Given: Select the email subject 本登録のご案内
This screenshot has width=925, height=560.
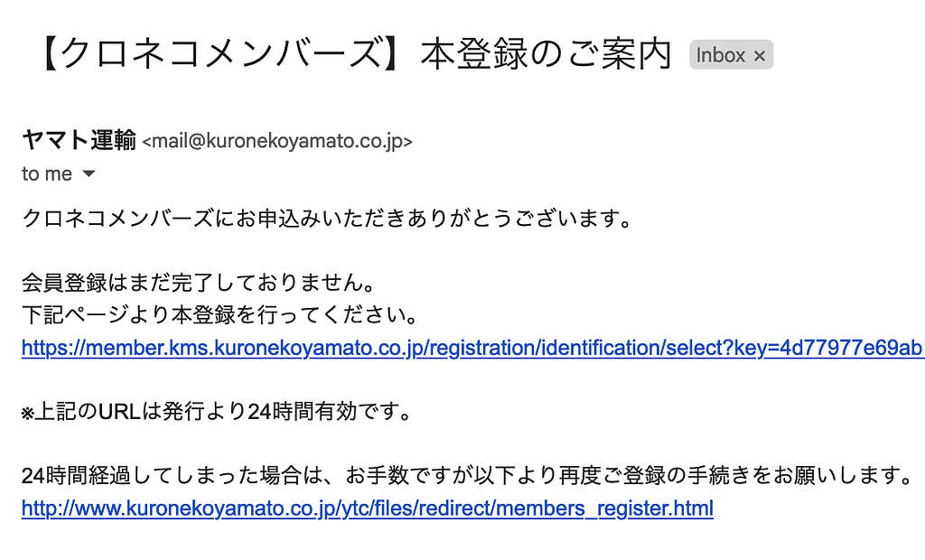Looking at the screenshot, I should point(542,52).
